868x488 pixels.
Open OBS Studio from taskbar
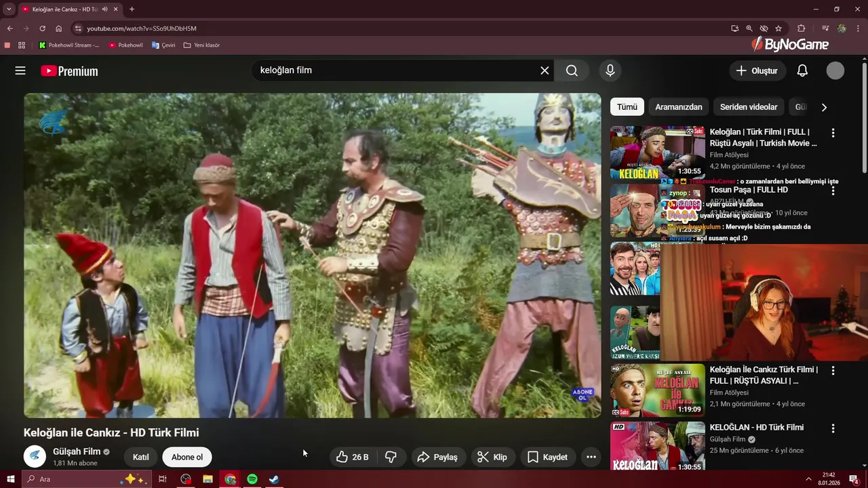click(x=186, y=479)
